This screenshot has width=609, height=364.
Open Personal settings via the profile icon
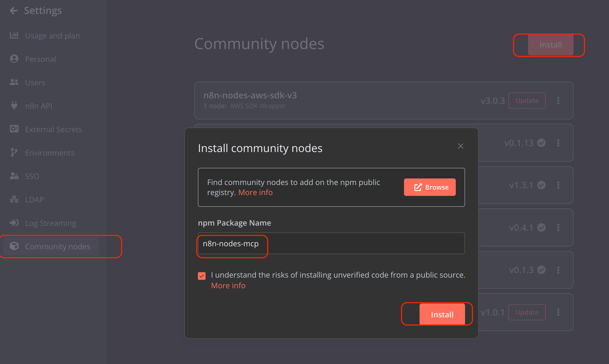(14, 59)
